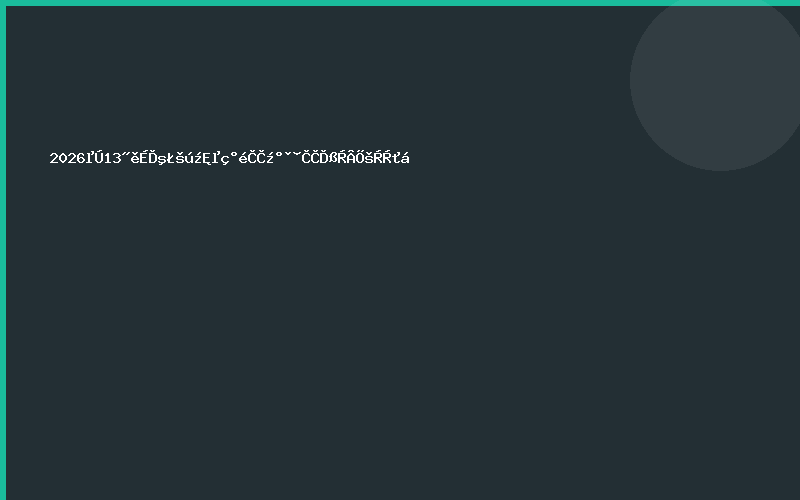Click the garbled headline text line
800x500 pixels.
230,157
